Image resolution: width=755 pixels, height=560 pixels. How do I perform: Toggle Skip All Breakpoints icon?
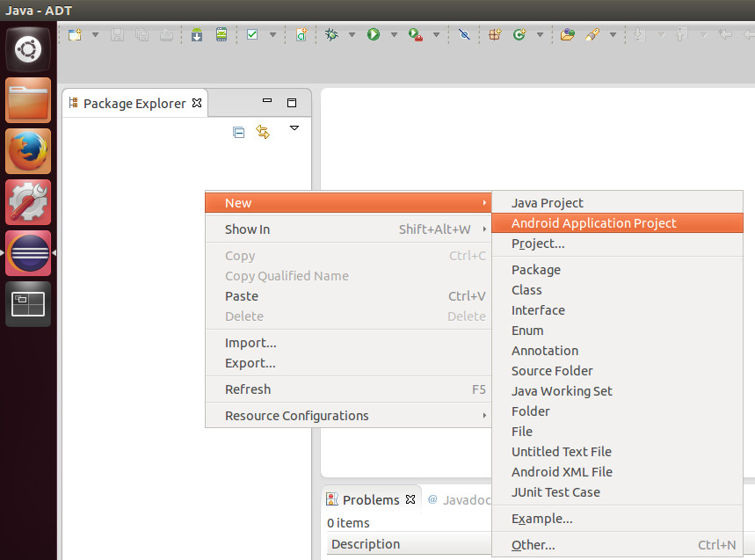click(464, 34)
